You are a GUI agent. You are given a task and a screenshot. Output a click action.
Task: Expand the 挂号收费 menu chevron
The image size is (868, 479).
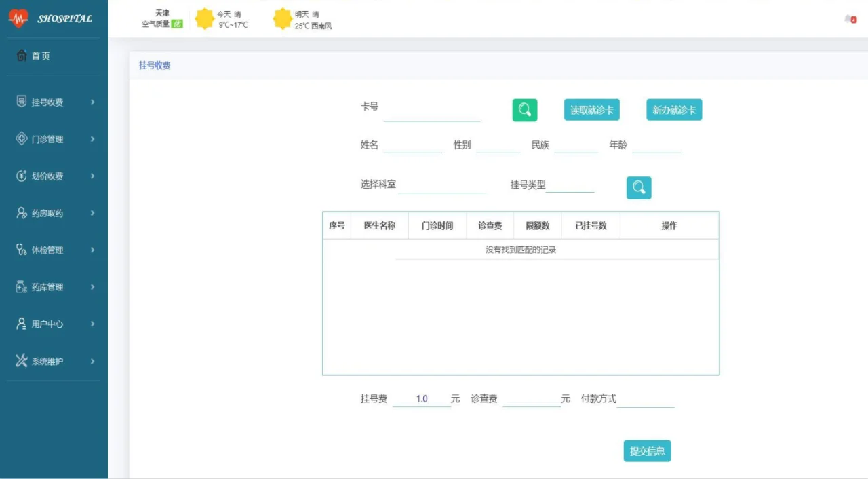coord(92,102)
